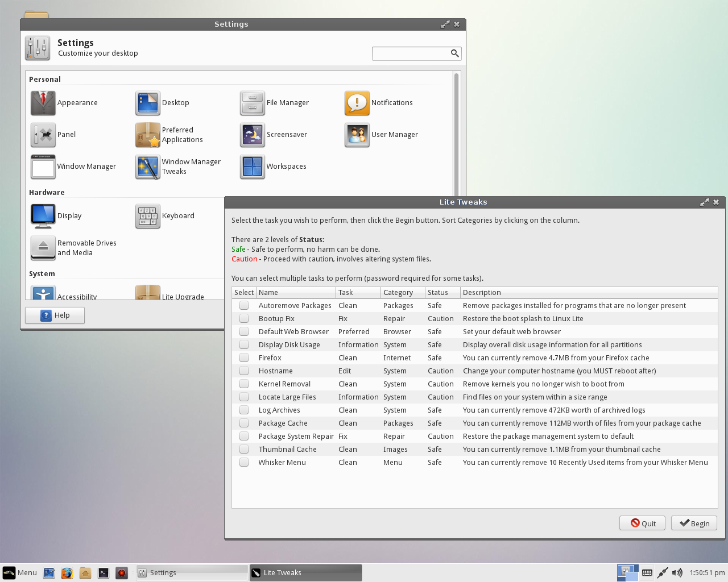The height and width of the screenshot is (582, 728).
Task: Open the volume control in system tray
Action: coord(677,573)
